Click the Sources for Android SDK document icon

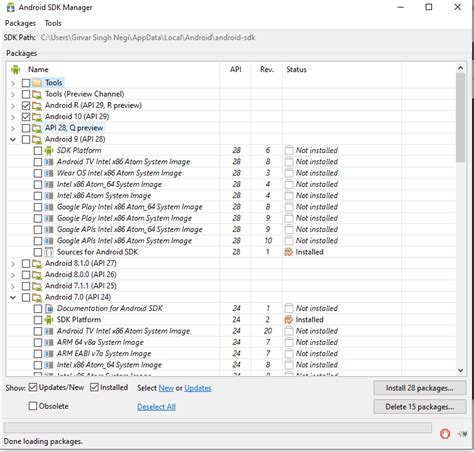[x=49, y=252]
